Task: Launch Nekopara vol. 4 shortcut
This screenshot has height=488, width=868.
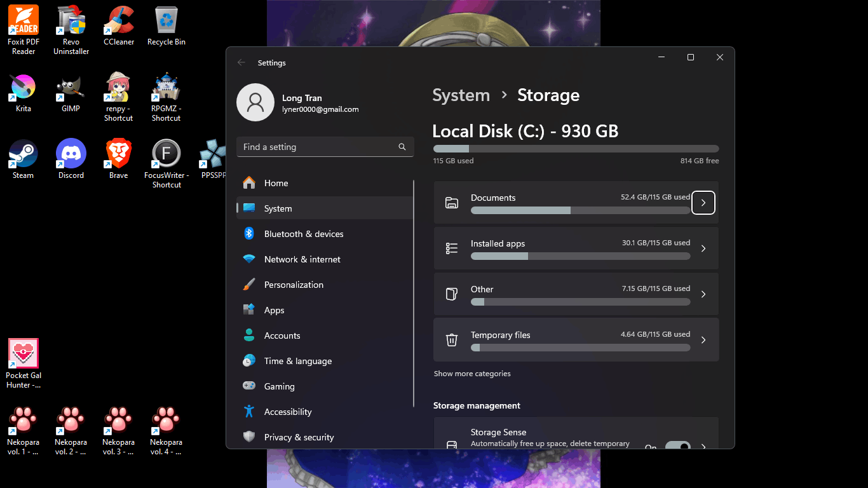Action: coord(166,431)
